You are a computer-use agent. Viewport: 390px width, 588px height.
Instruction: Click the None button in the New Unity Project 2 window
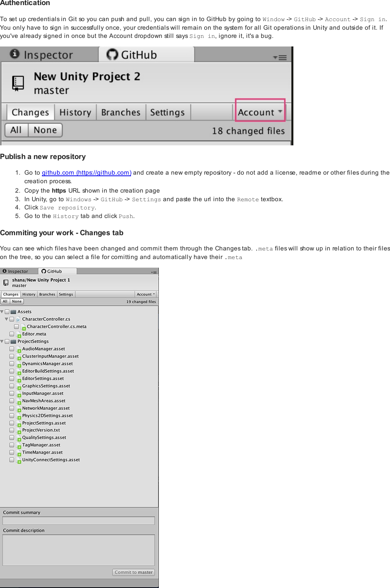(45, 130)
